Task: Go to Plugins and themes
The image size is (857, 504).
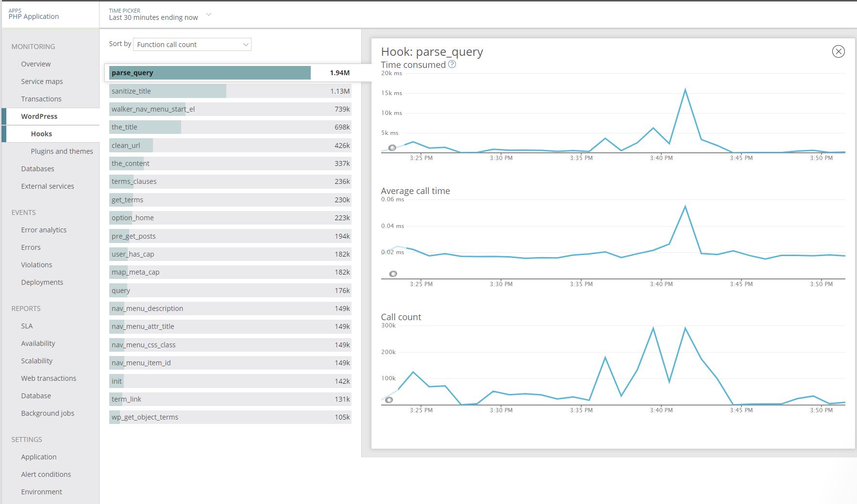Action: tap(62, 151)
